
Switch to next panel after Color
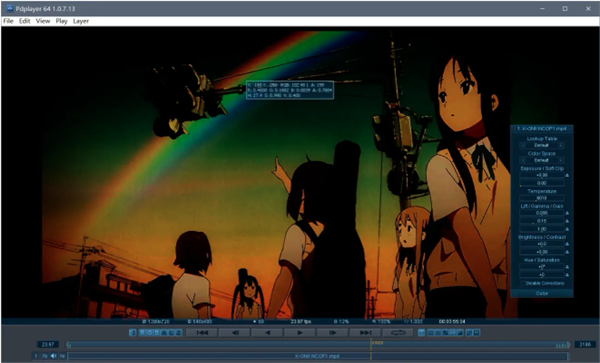coord(569,293)
